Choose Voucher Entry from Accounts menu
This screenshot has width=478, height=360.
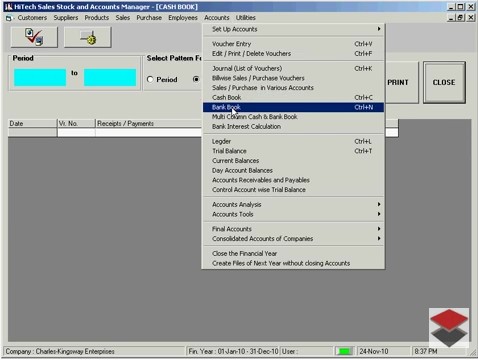pos(293,44)
